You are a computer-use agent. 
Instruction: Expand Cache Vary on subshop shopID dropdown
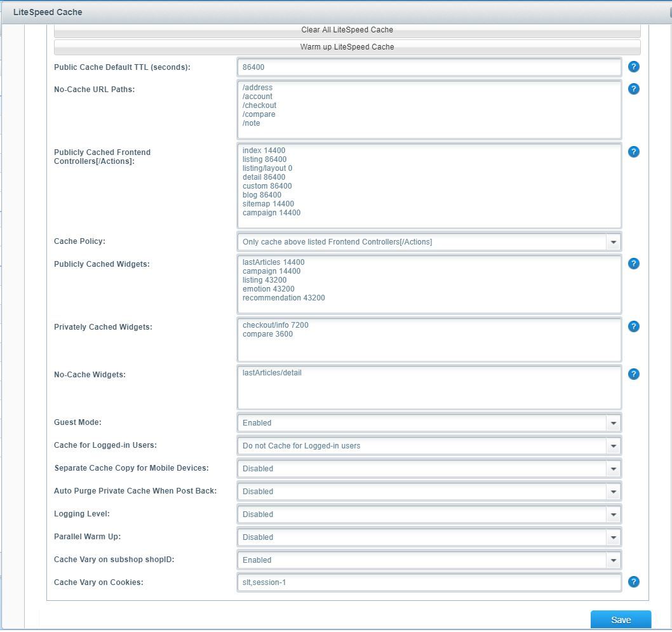(x=614, y=560)
